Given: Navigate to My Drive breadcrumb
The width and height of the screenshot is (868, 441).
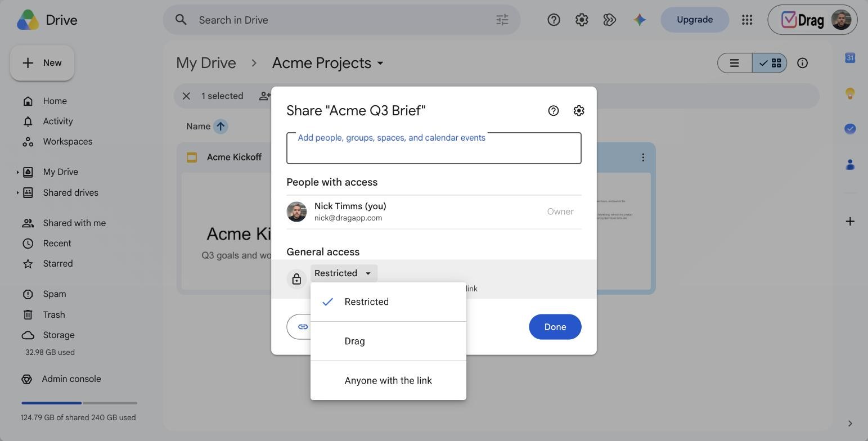Looking at the screenshot, I should (x=206, y=63).
